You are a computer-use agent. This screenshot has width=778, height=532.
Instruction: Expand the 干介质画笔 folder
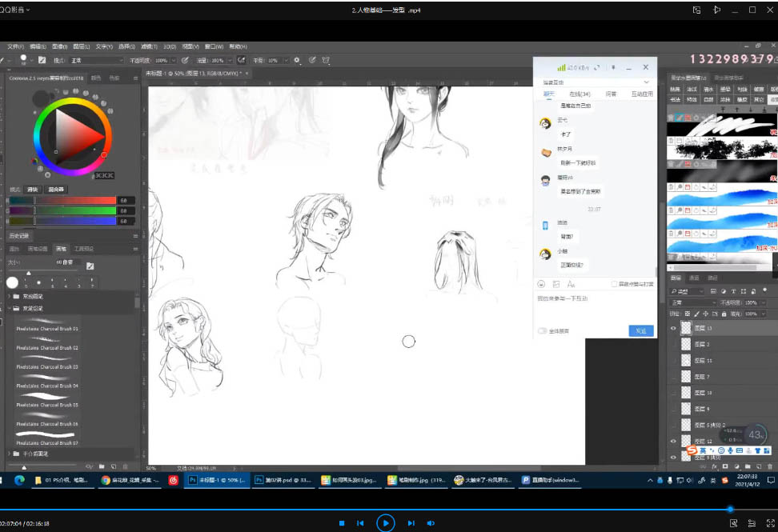10,454
